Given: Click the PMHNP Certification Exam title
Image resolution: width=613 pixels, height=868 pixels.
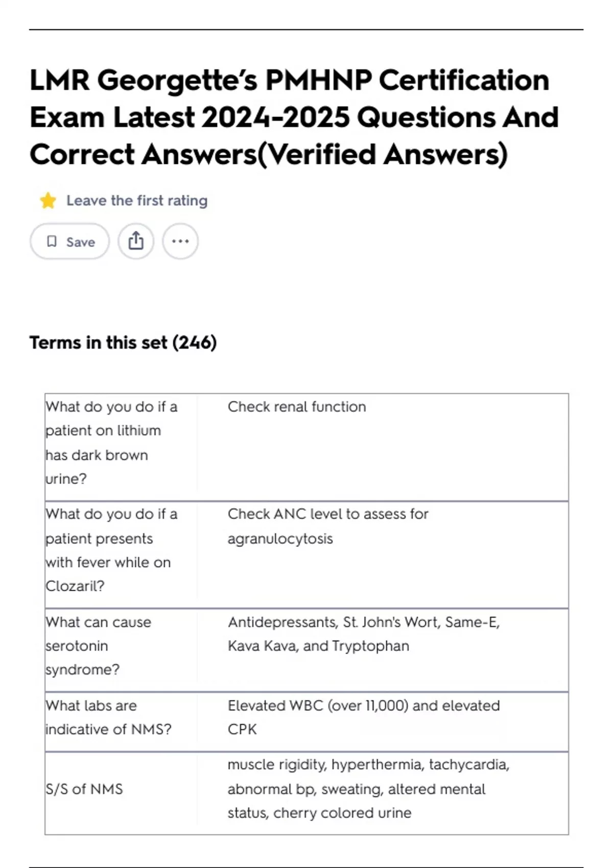Looking at the screenshot, I should pyautogui.click(x=294, y=117).
